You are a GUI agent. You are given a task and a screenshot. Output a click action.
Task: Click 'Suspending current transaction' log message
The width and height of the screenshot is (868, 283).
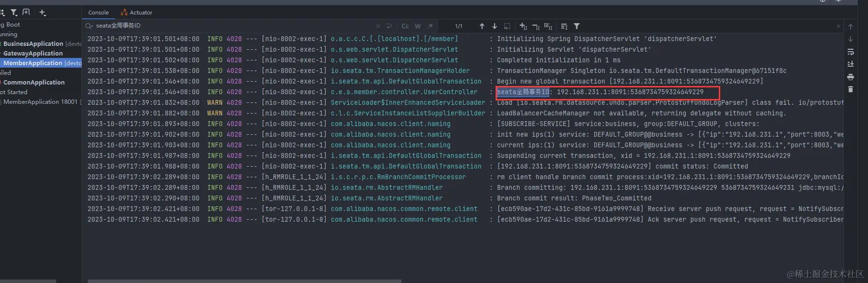click(x=643, y=156)
